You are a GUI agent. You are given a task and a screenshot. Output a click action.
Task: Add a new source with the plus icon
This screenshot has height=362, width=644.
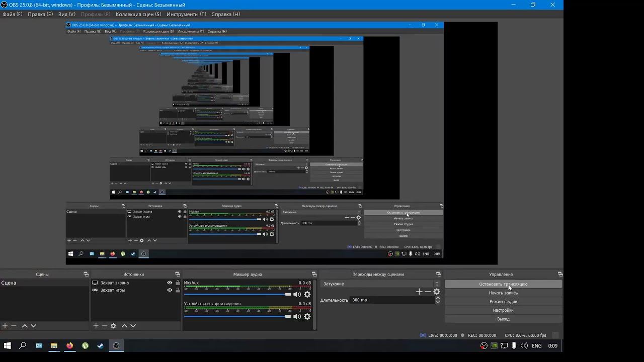[x=96, y=326]
